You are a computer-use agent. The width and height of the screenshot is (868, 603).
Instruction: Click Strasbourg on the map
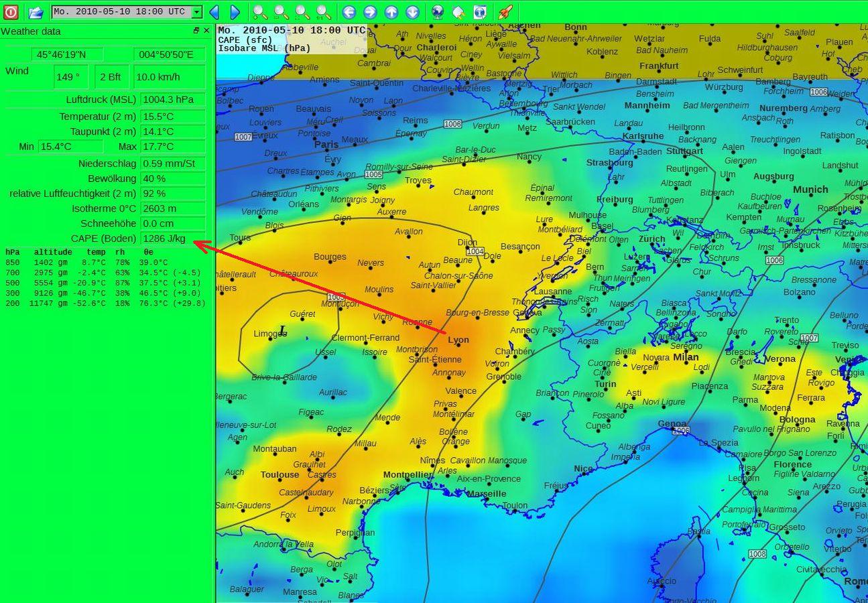(x=609, y=163)
